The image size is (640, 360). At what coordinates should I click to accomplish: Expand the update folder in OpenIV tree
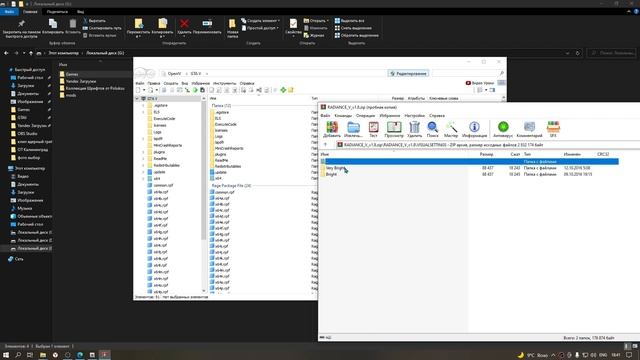[143, 172]
